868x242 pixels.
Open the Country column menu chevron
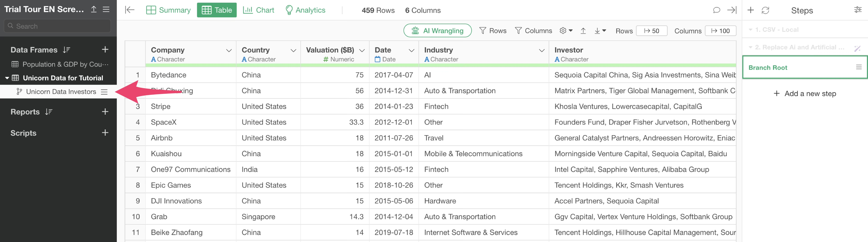[x=293, y=51]
